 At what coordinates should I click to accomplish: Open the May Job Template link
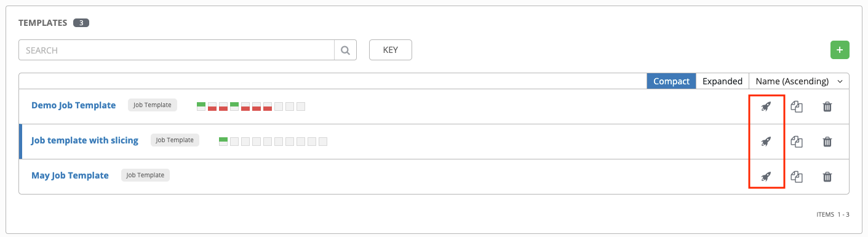[x=70, y=175]
